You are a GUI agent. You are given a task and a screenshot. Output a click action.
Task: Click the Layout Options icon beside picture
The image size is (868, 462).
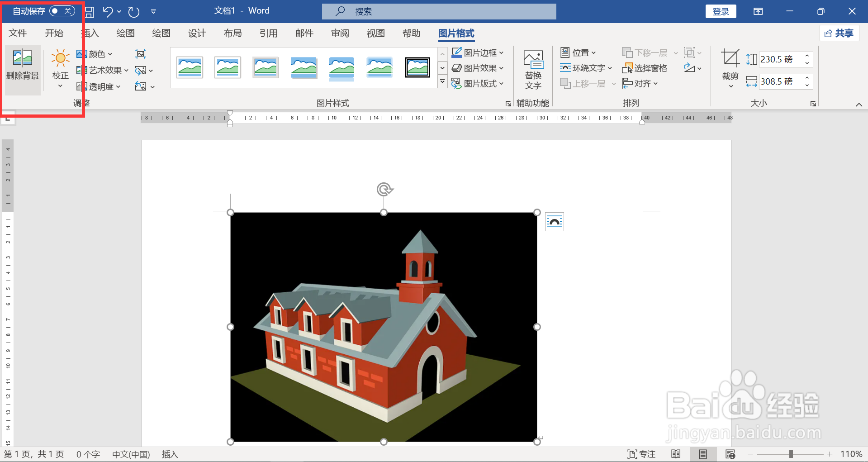pyautogui.click(x=555, y=222)
